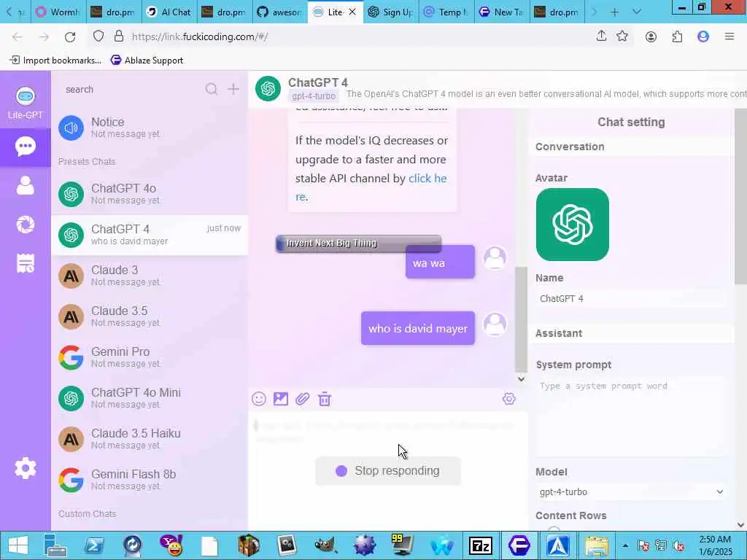This screenshot has height=560, width=747.
Task: Show hidden system tray icons
Action: [x=625, y=545]
